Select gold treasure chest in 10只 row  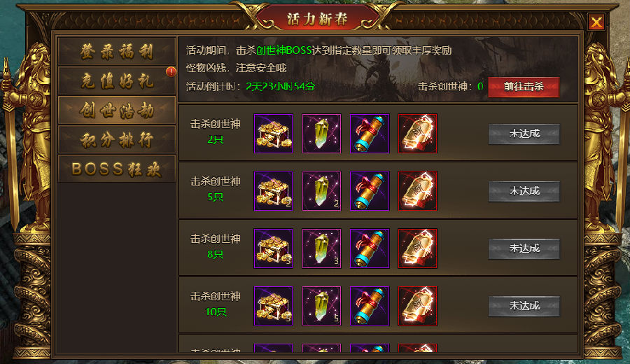pyautogui.click(x=273, y=306)
